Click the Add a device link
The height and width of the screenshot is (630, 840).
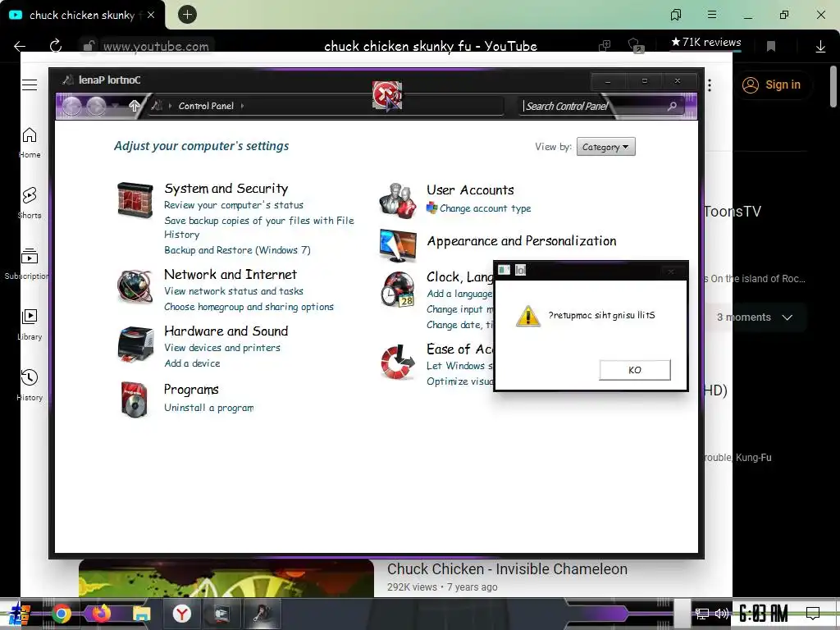tap(192, 363)
